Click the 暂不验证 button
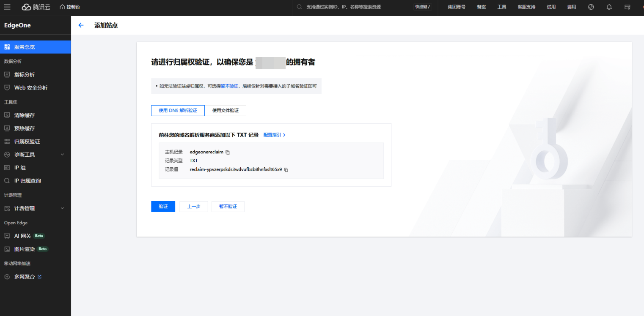The image size is (644, 316). pyautogui.click(x=228, y=207)
